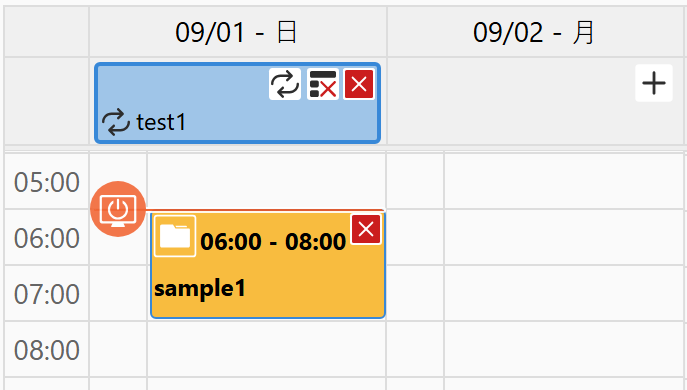687x390 pixels.
Task: Remove test1 event with its red X
Action: pyautogui.click(x=359, y=84)
